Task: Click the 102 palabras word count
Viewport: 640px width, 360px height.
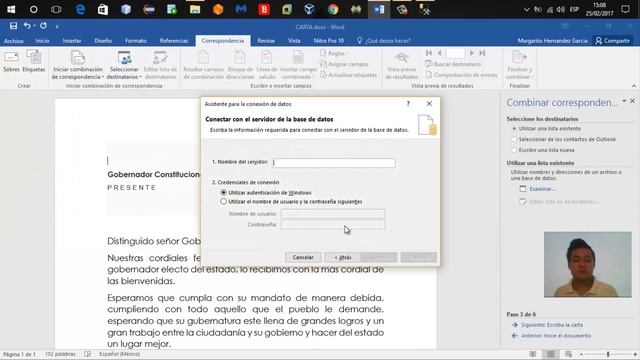Action: [x=60, y=354]
